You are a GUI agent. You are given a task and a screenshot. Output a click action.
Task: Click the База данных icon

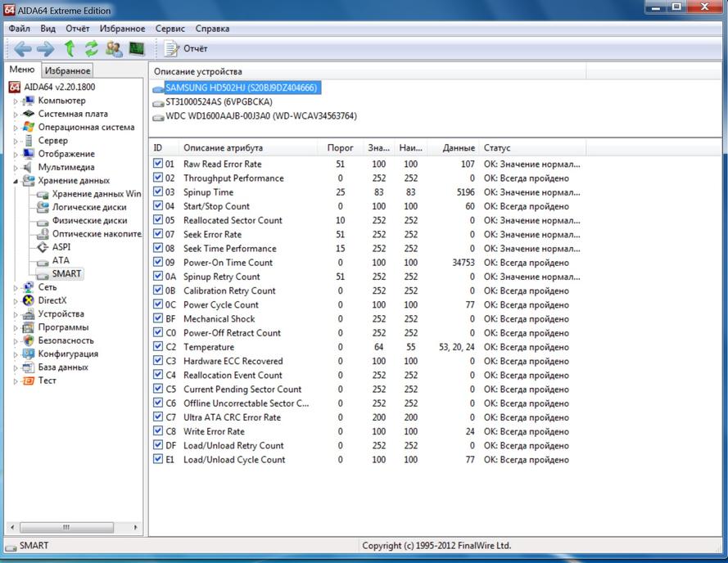29,367
